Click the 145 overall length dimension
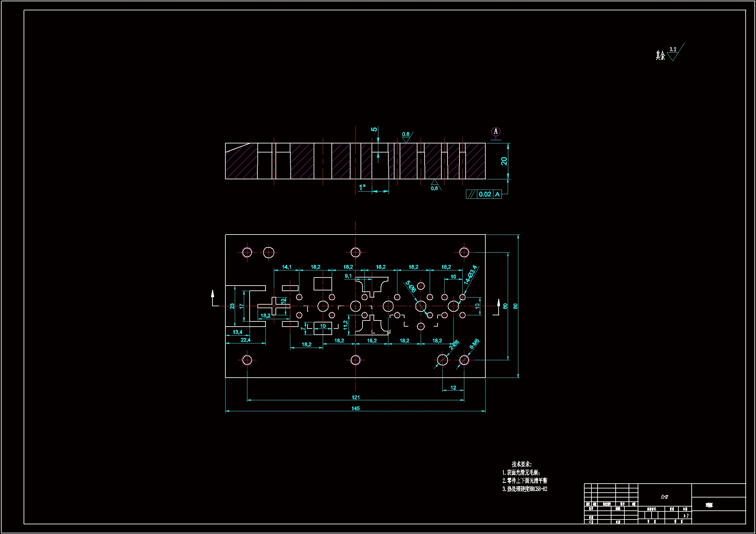 click(355, 408)
